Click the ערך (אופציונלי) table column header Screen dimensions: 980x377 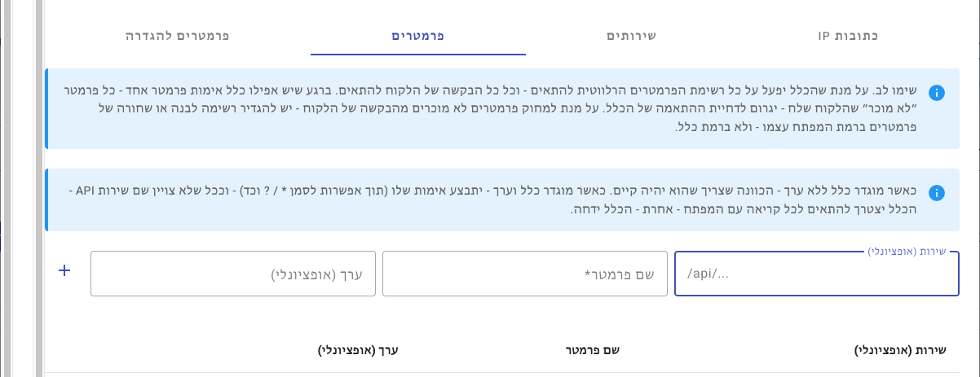tap(357, 351)
